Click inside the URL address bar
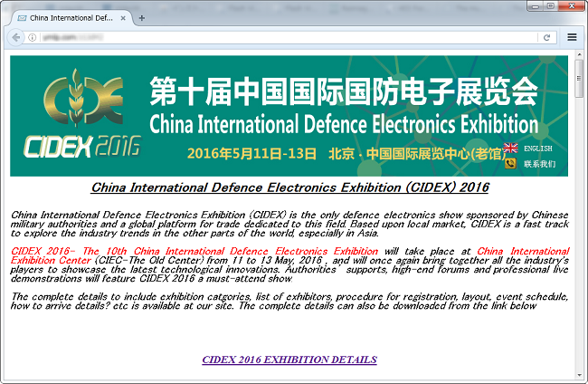588x384 pixels. [271, 37]
